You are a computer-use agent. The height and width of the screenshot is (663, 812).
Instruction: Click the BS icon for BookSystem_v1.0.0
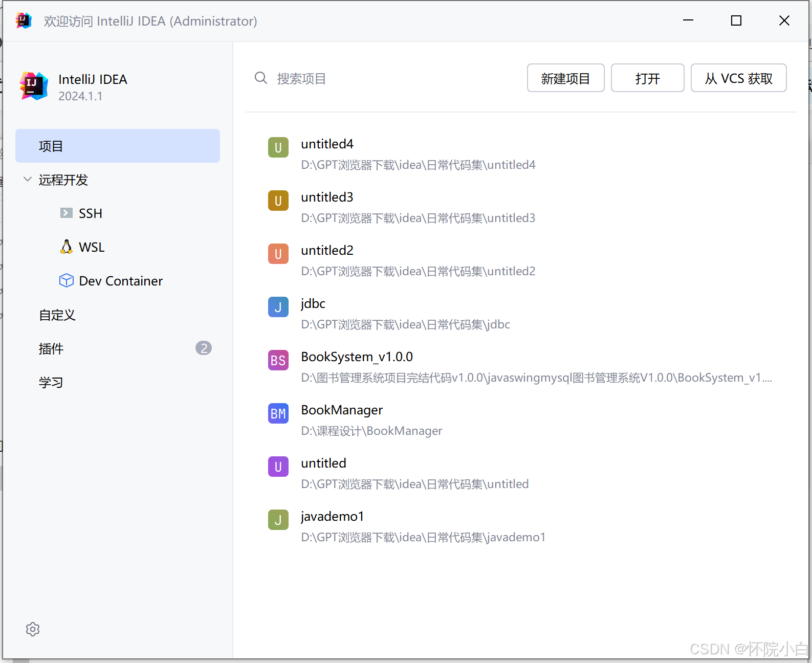click(x=278, y=360)
